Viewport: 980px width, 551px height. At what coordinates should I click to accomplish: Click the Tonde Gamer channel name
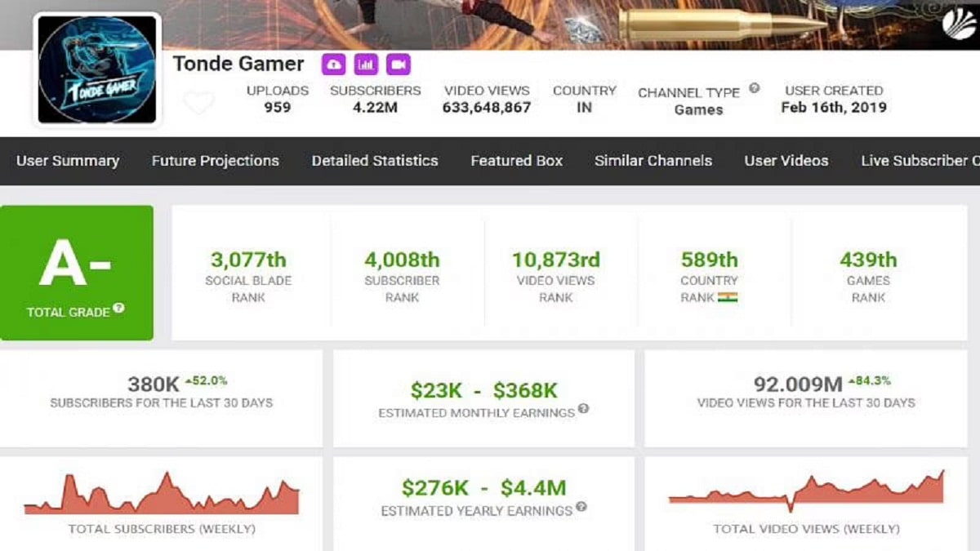[238, 64]
